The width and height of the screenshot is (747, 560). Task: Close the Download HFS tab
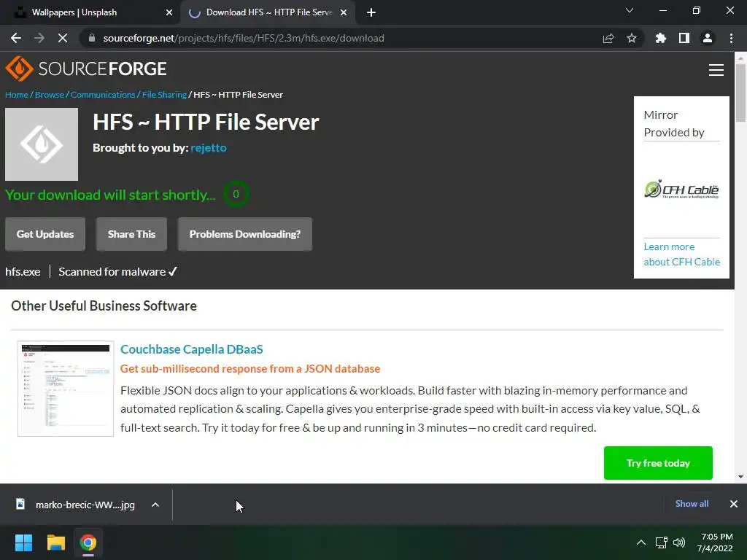pyautogui.click(x=344, y=12)
